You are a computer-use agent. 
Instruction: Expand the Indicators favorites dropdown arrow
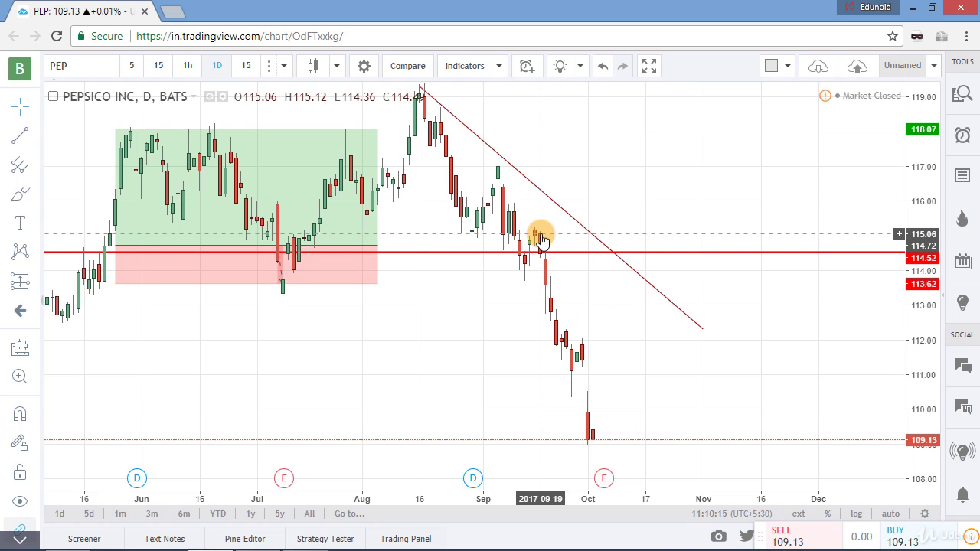[498, 66]
